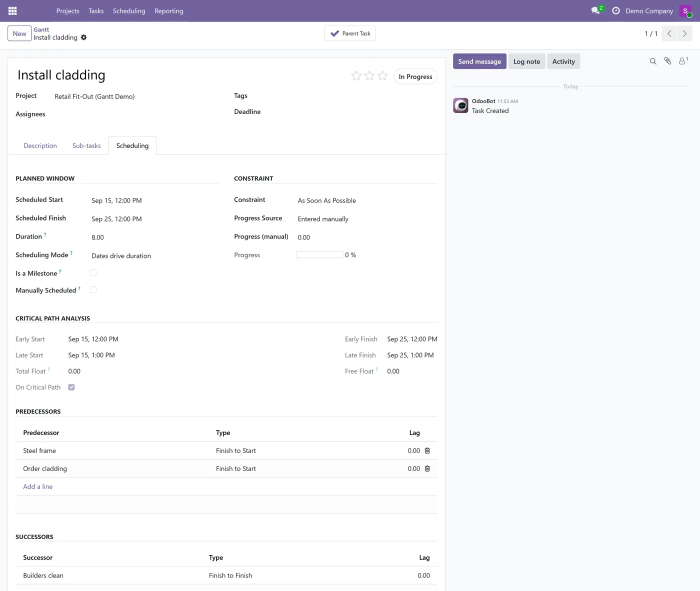Open the main apps grid menu

tap(12, 10)
